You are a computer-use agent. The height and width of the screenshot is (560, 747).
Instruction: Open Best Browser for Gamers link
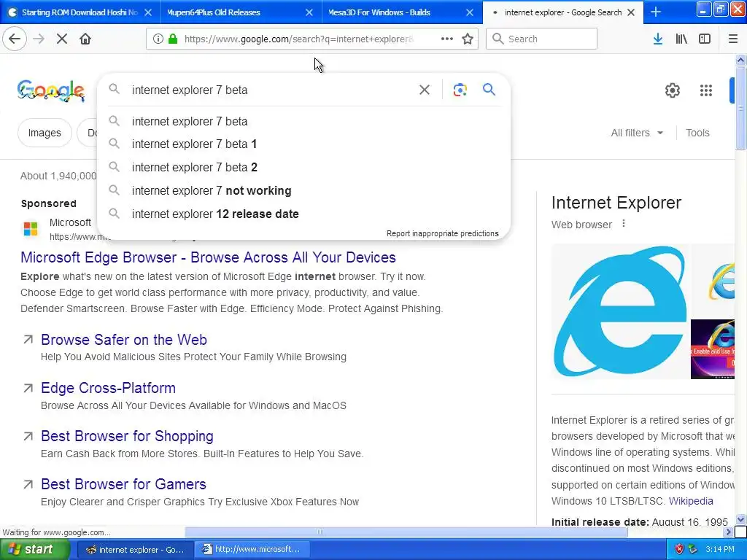(123, 484)
